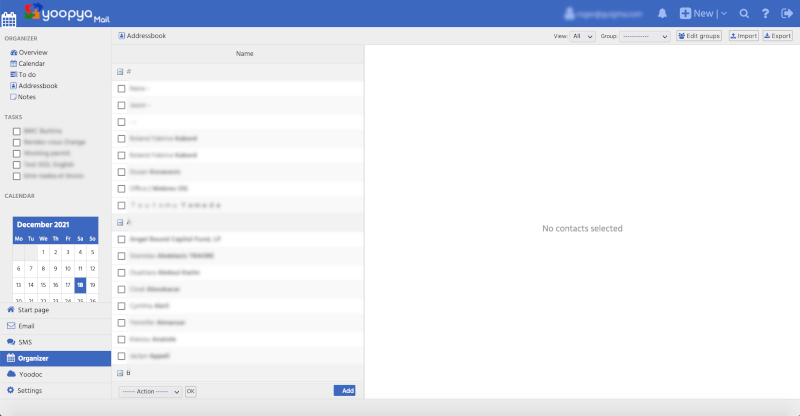Go to SMS in the bottom sidebar

pos(25,342)
